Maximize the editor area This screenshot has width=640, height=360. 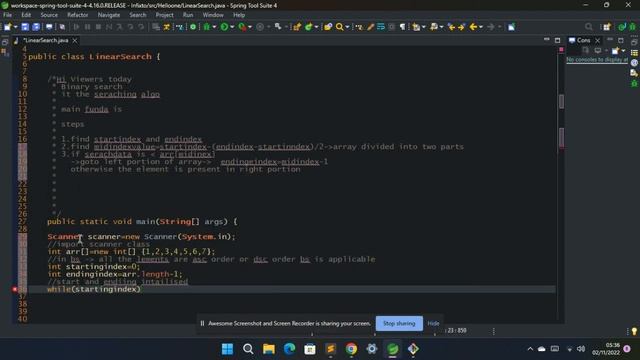click(x=558, y=40)
